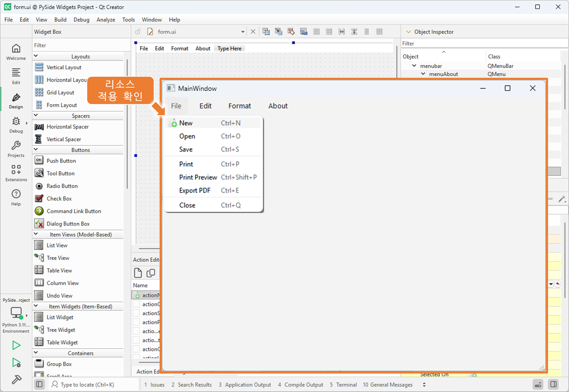The image size is (569, 392).
Task: Switch to Edit mode in sidebar
Action: tap(16, 76)
